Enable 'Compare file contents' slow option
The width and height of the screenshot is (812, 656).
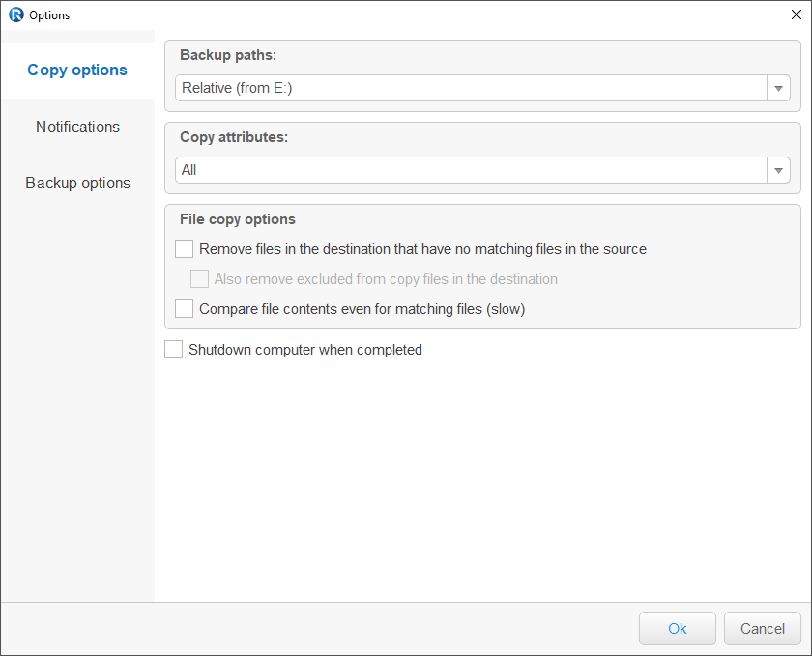coord(185,309)
